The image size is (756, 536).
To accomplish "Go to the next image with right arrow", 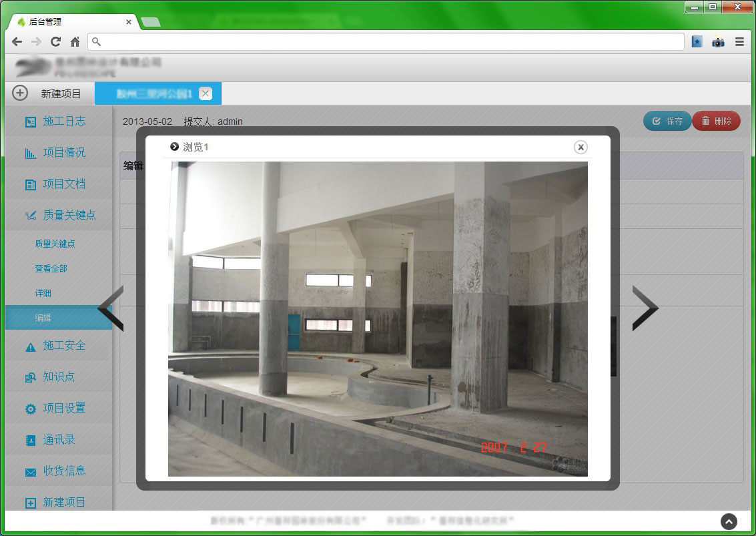I will (645, 308).
